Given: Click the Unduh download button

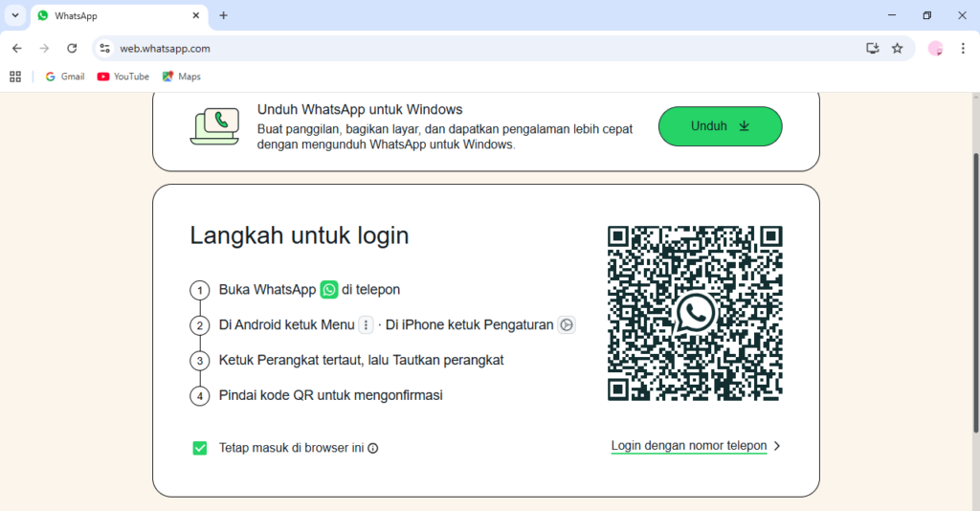Looking at the screenshot, I should click(x=720, y=126).
